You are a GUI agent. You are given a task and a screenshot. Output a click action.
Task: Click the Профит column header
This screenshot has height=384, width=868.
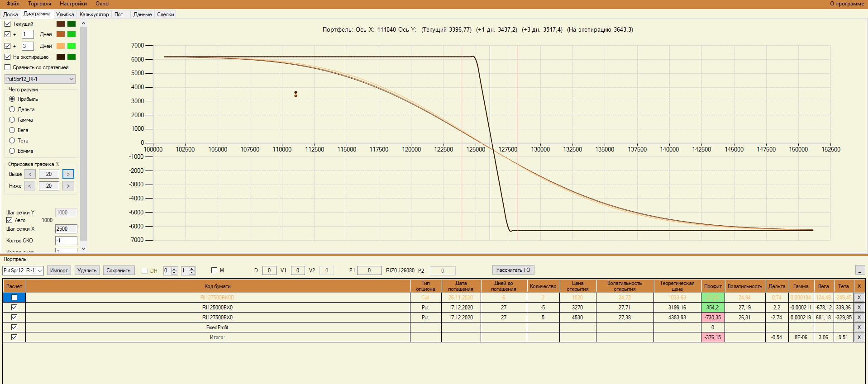coord(713,286)
